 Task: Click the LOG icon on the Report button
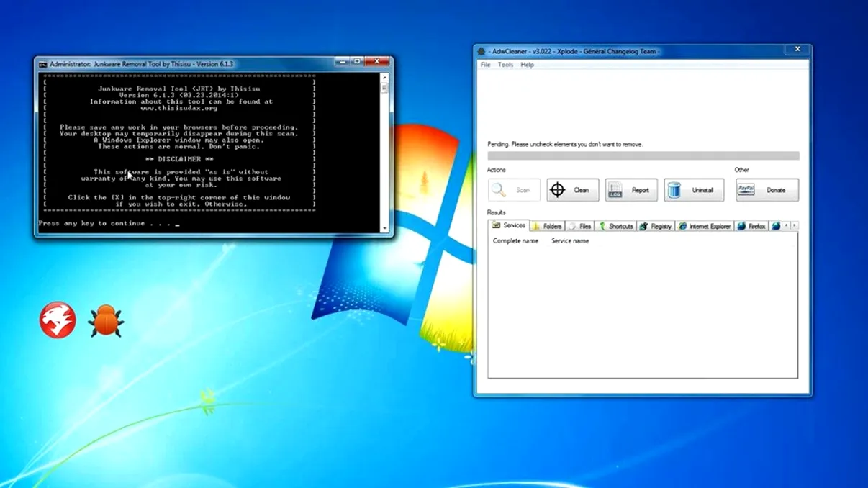614,189
